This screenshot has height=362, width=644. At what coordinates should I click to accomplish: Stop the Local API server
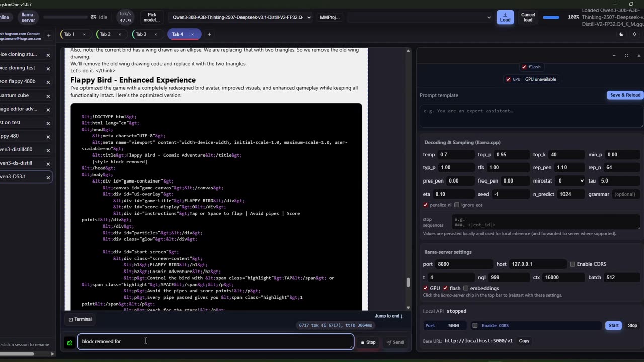pos(632,325)
